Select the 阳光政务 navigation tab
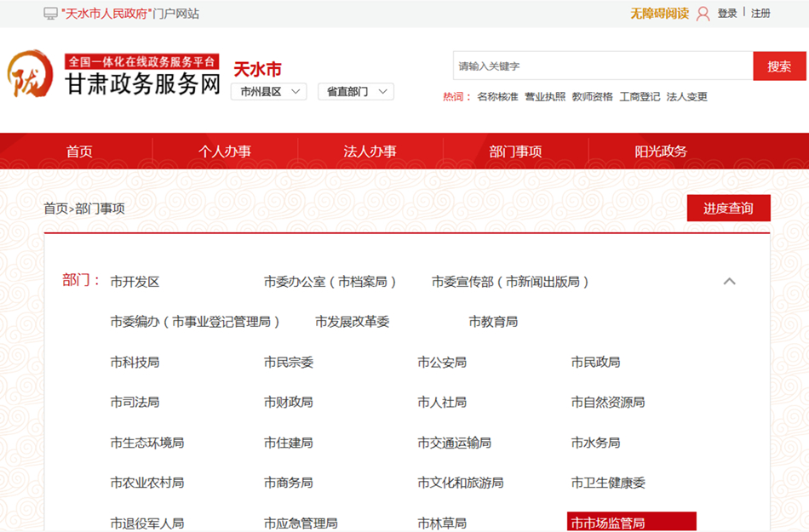809x532 pixels. [661, 152]
